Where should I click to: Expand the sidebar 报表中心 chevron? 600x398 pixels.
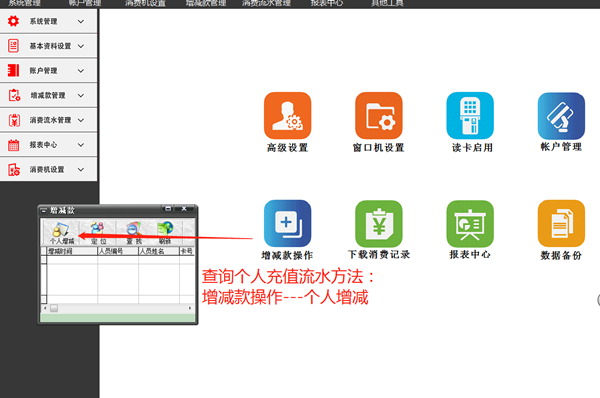(81, 145)
